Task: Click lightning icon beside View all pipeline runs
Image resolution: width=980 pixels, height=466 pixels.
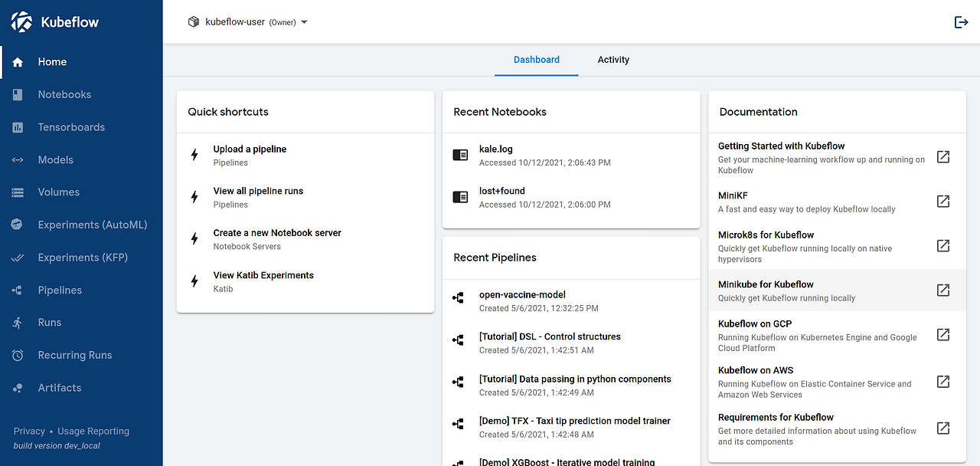Action: 194,197
